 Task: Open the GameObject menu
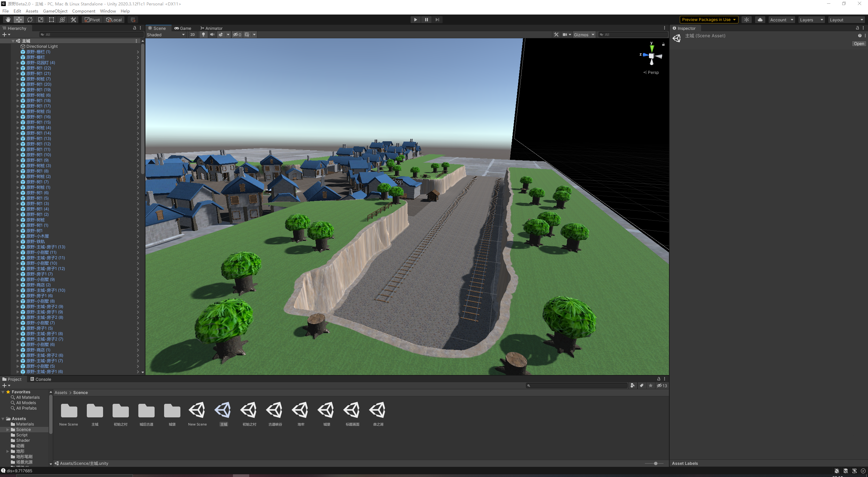coord(55,11)
